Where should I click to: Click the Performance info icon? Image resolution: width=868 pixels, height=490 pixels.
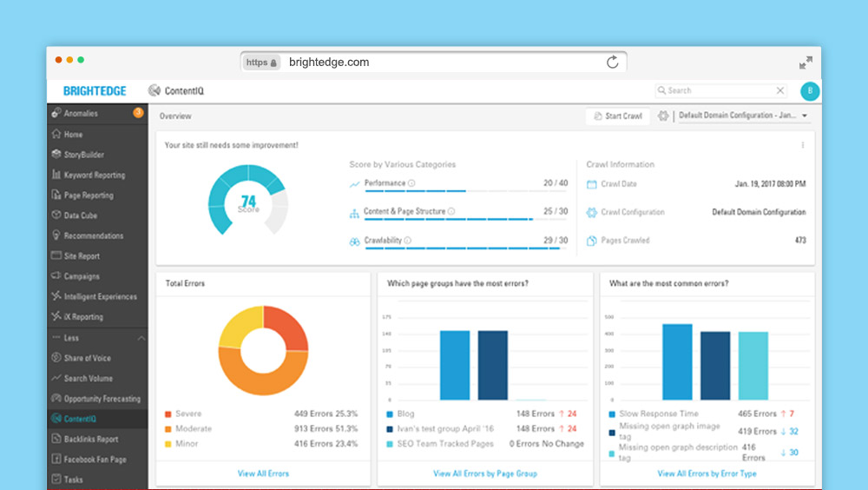click(411, 183)
